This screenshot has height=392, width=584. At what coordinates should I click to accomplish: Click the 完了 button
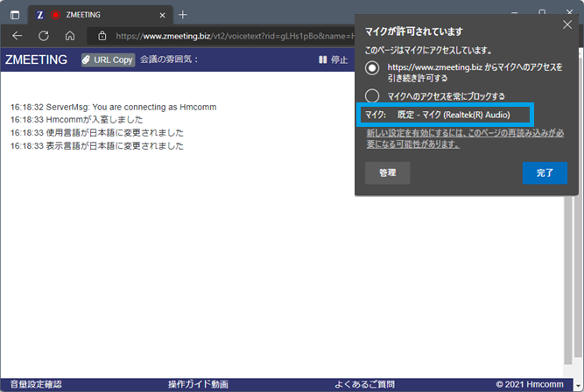(545, 173)
